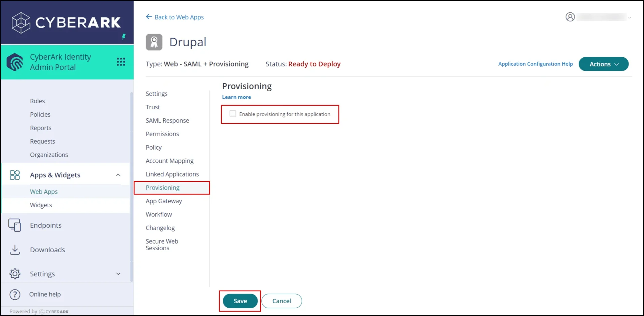Click the sidebar vertical scrollbar
The image size is (644, 316).
(131, 187)
